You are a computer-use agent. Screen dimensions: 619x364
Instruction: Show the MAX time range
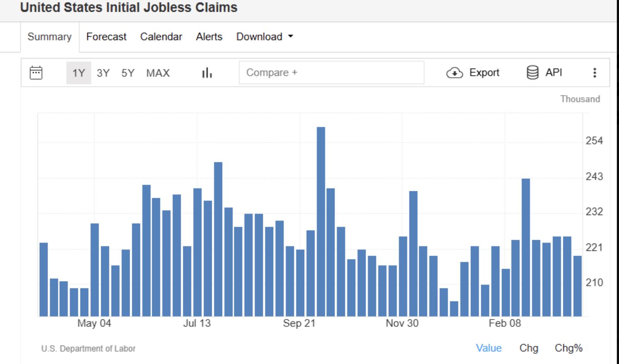158,73
